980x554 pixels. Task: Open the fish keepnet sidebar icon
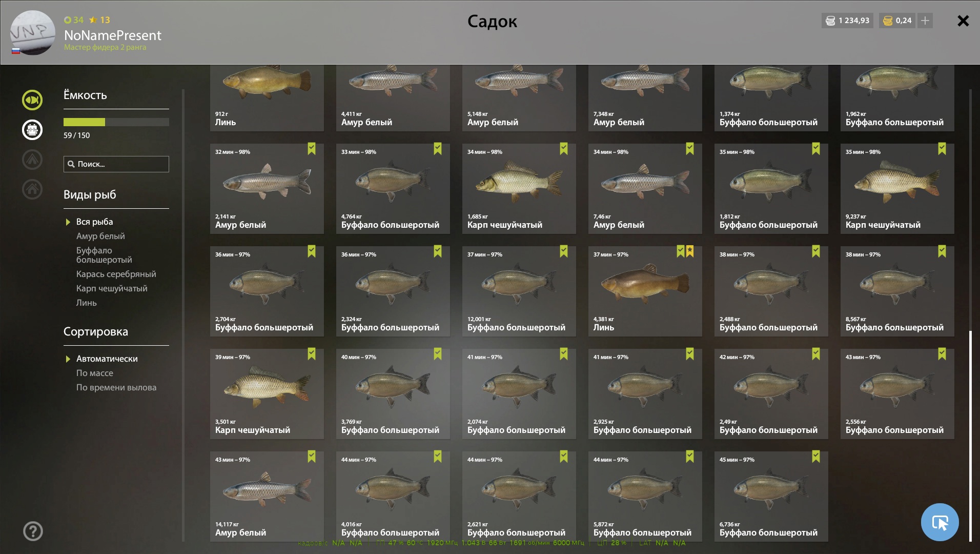click(32, 100)
